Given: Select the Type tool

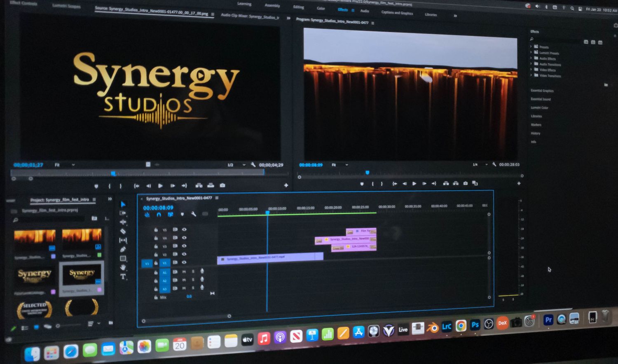Looking at the screenshot, I should (x=123, y=277).
